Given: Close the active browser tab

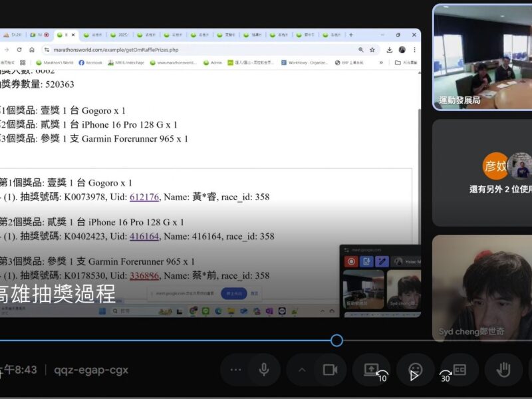Looking at the screenshot, I should click(x=73, y=35).
